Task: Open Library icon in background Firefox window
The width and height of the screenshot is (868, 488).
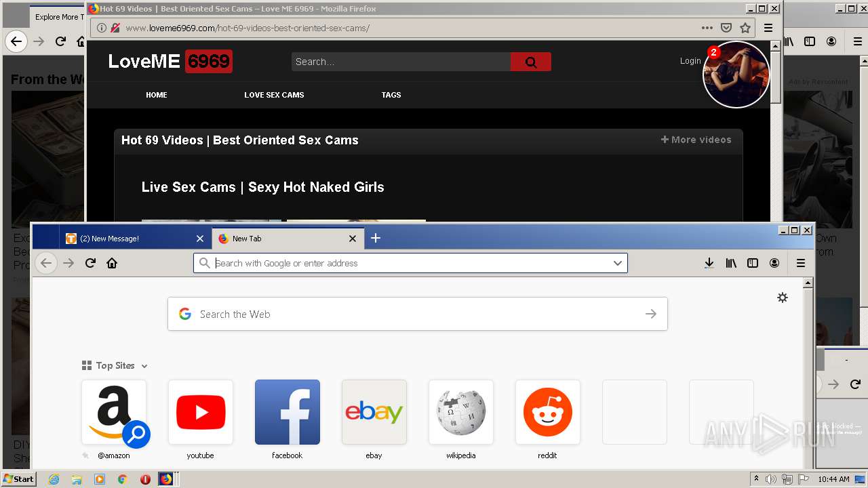Action: click(x=789, y=41)
